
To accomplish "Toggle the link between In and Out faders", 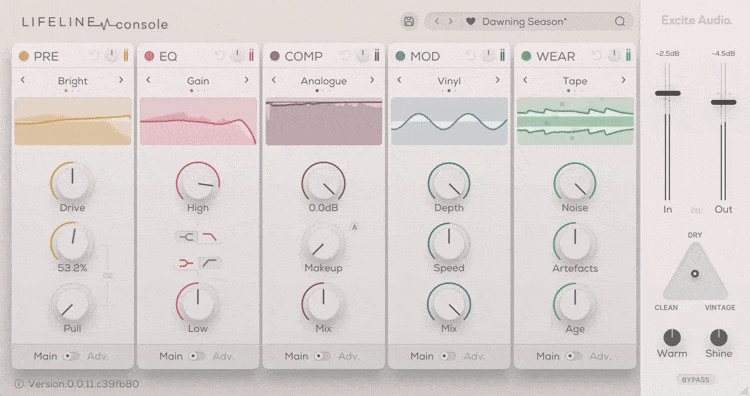I will (695, 210).
